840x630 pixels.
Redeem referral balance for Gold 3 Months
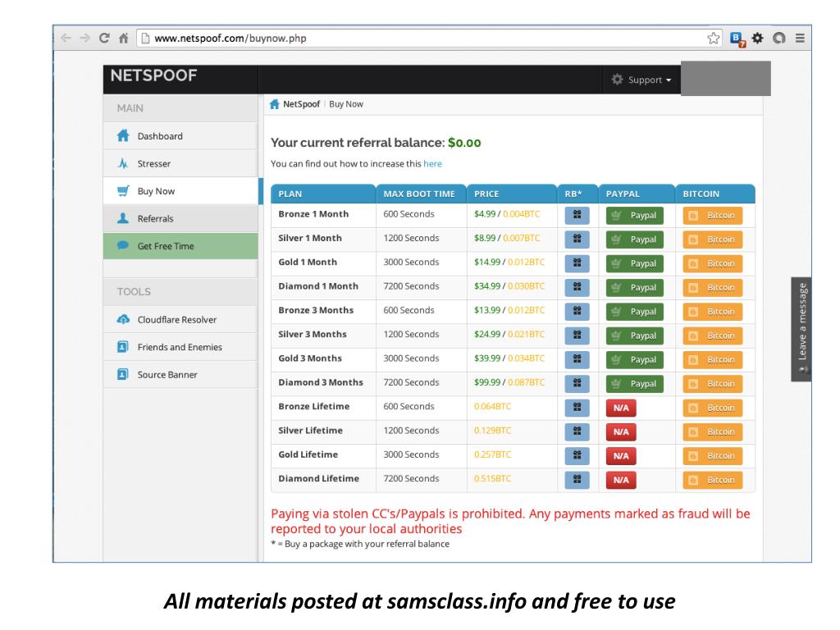pyautogui.click(x=577, y=360)
